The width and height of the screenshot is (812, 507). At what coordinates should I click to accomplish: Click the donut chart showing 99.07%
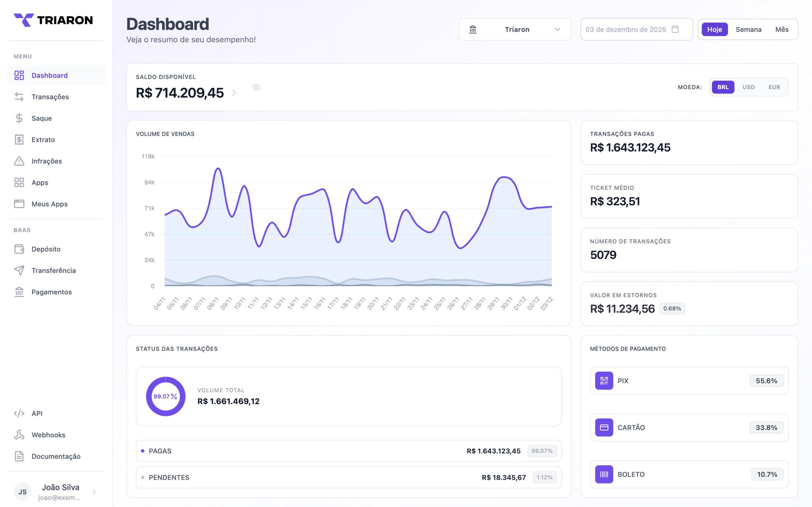coord(166,396)
